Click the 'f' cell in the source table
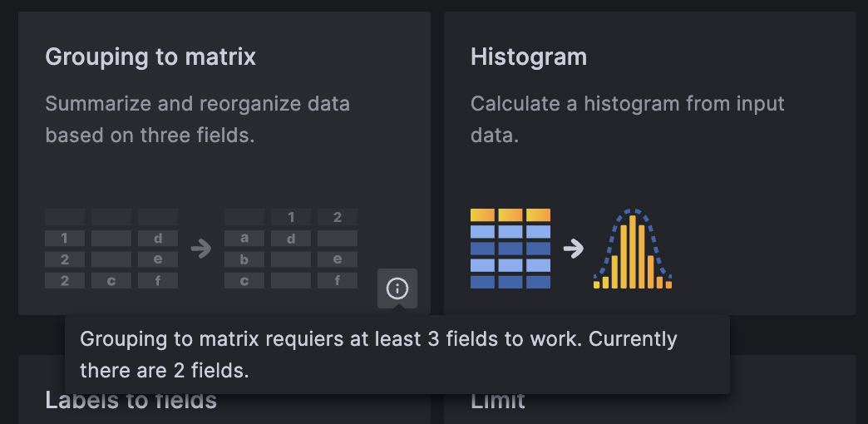This screenshot has width=868, height=424. [158, 281]
